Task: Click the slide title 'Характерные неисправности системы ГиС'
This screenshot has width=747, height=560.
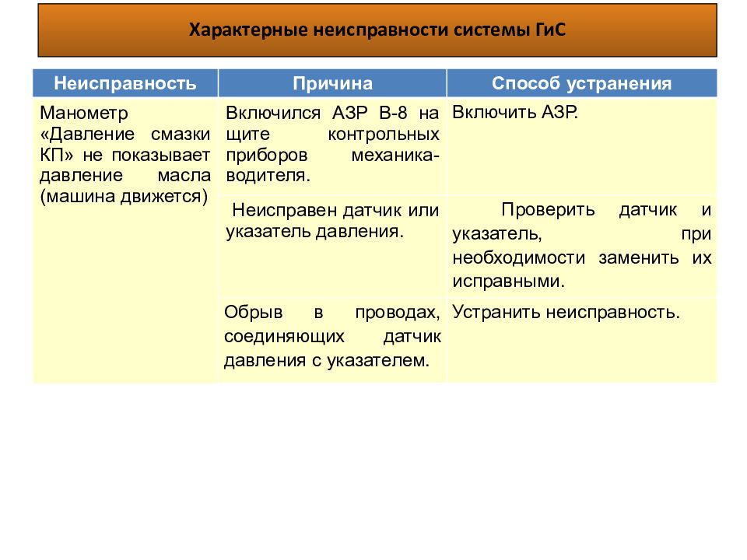Action: [x=377, y=30]
